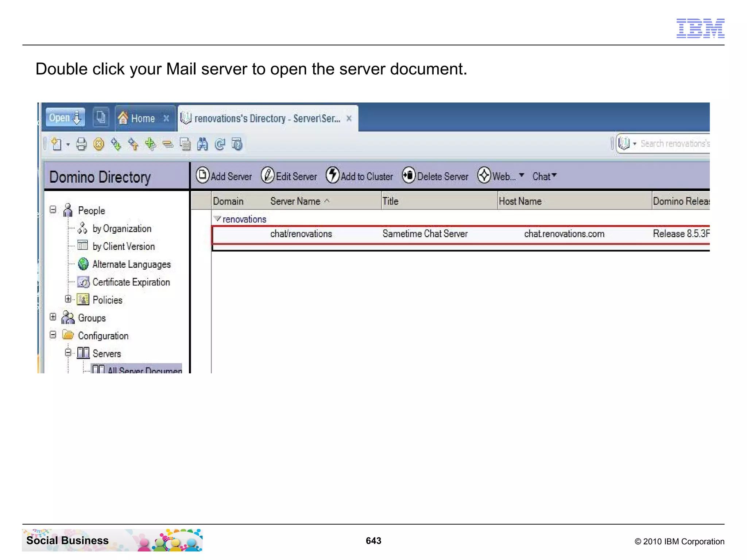Click the Delete Server button
The width and height of the screenshot is (747, 560).
[x=435, y=176]
